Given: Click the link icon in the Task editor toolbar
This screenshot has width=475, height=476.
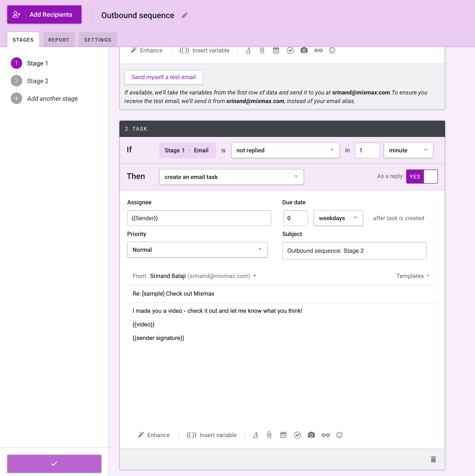Looking at the screenshot, I should 326,435.
